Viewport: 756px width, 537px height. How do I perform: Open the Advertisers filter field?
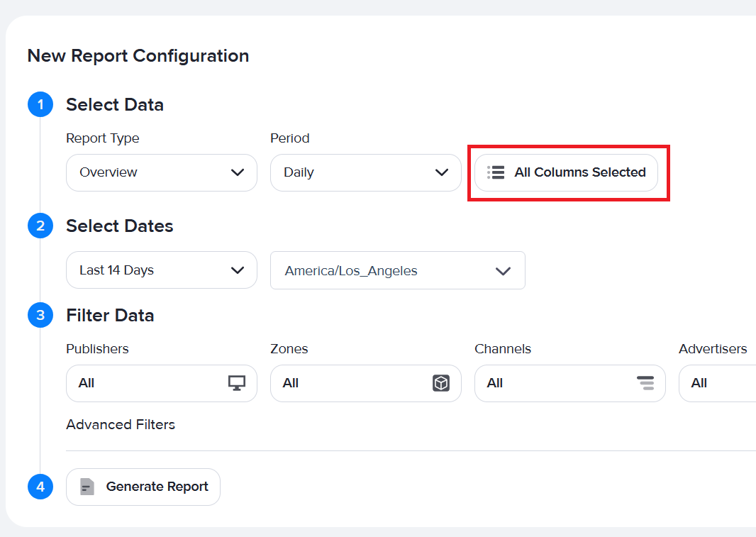point(716,383)
